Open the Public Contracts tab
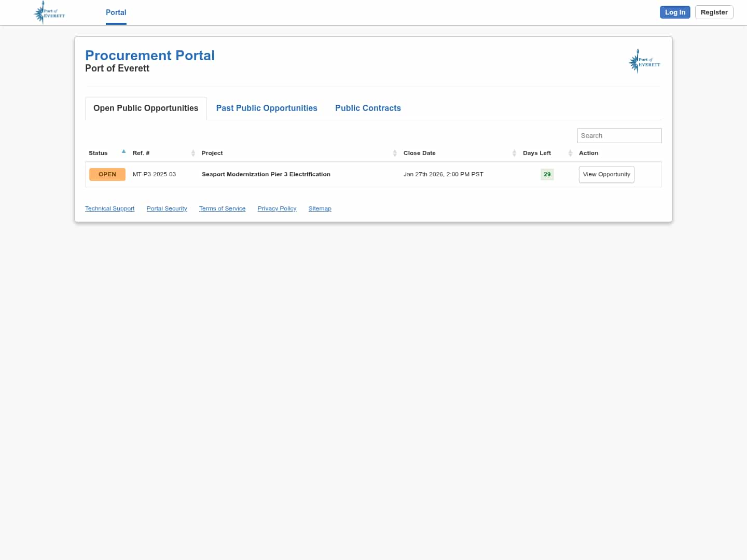 click(x=368, y=108)
